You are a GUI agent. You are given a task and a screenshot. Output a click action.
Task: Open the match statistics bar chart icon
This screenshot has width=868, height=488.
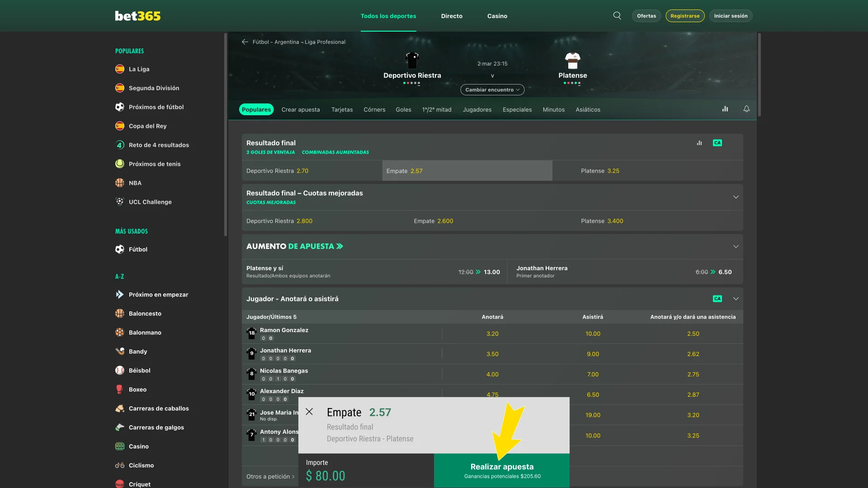pyautogui.click(x=725, y=109)
